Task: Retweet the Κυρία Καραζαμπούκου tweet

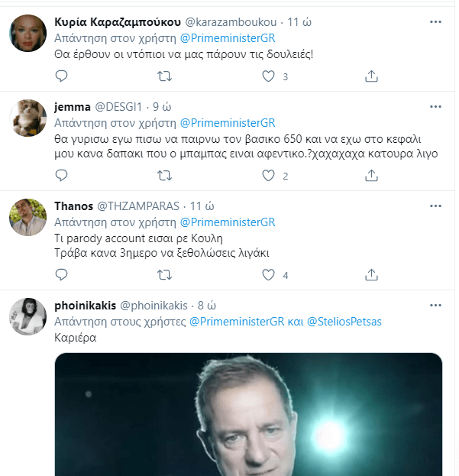Action: pos(164,76)
